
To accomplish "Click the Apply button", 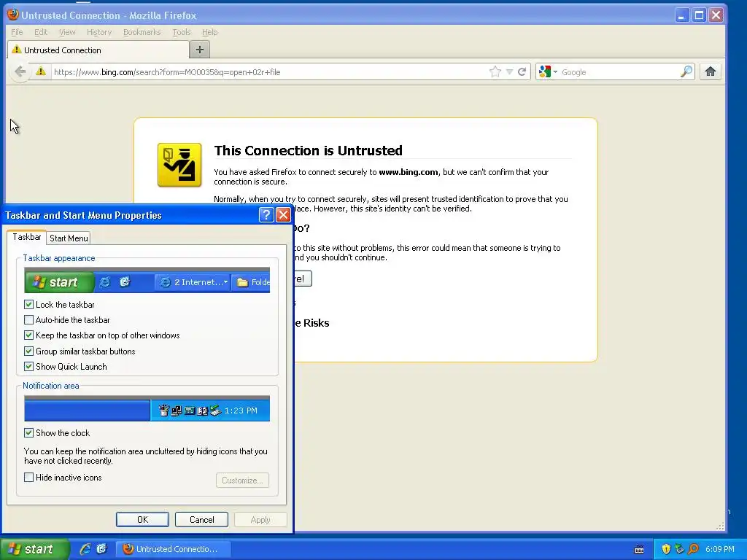I will 260,519.
